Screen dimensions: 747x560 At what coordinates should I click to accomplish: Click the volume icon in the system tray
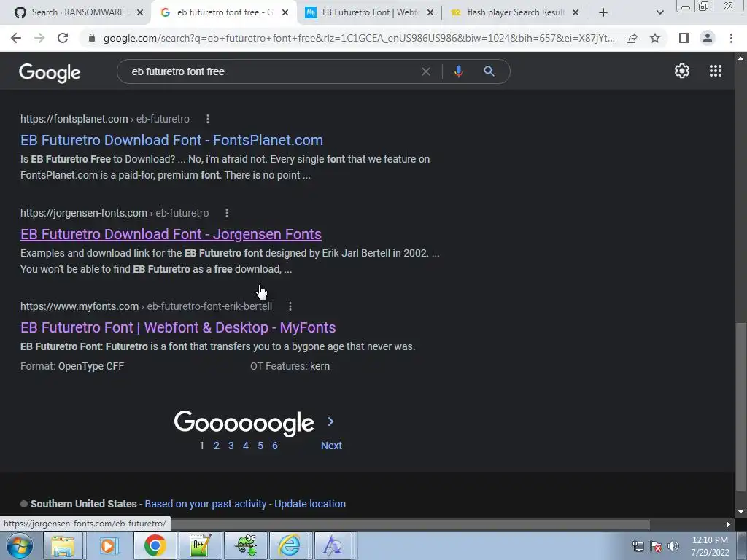coord(673,546)
